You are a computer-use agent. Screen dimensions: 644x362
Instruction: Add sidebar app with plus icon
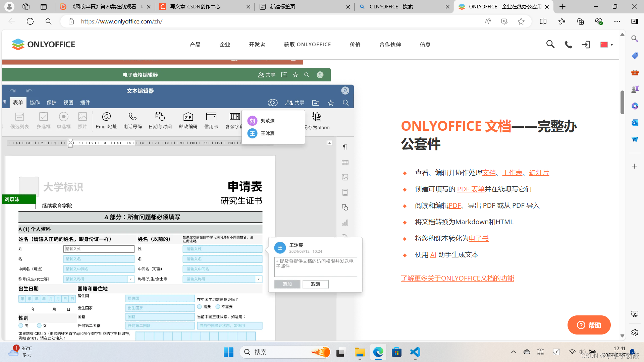coord(635,166)
